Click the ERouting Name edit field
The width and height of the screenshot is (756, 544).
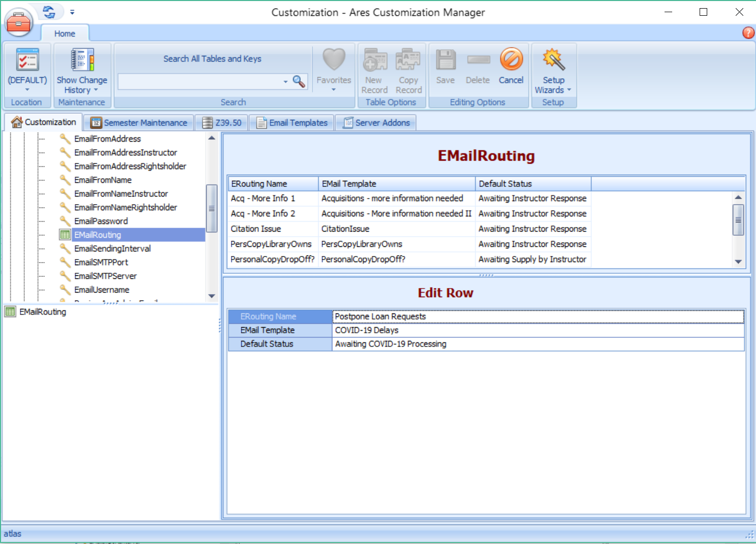click(x=538, y=316)
